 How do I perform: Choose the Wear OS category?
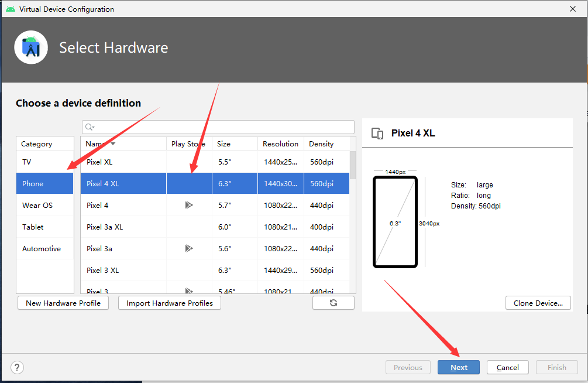click(x=44, y=206)
